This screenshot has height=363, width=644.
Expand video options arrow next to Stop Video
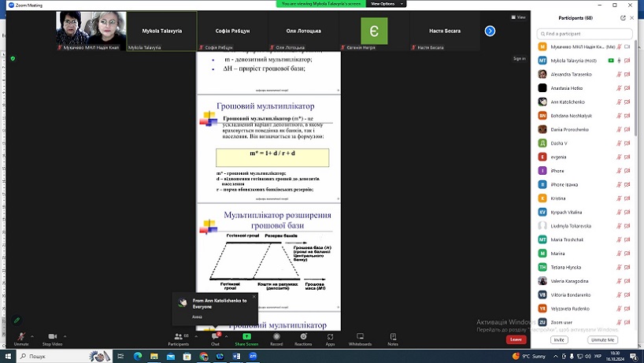(65, 336)
